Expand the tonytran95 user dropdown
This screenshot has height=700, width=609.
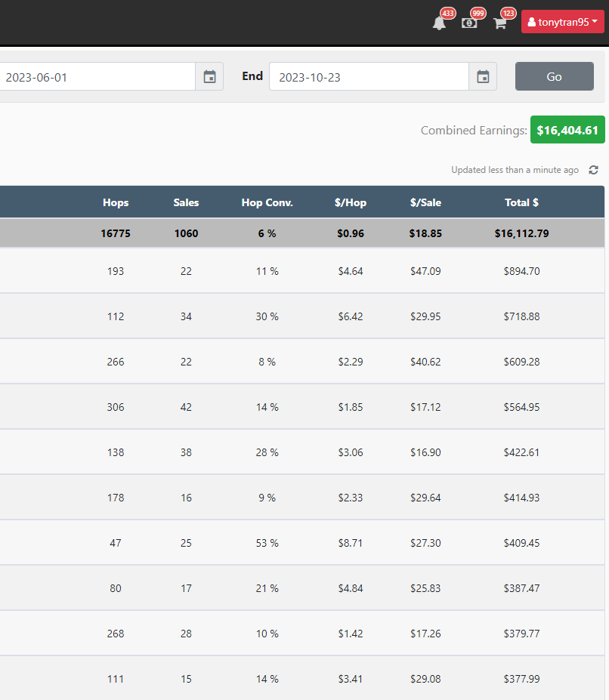click(563, 22)
